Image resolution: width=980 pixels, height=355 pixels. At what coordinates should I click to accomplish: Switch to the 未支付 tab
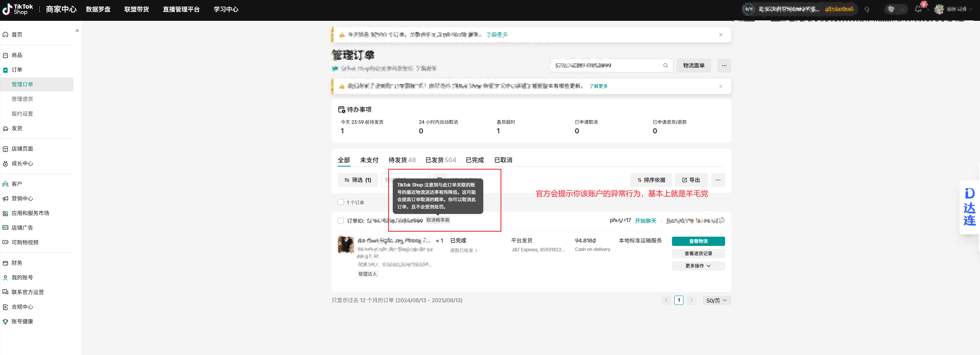[x=369, y=160]
